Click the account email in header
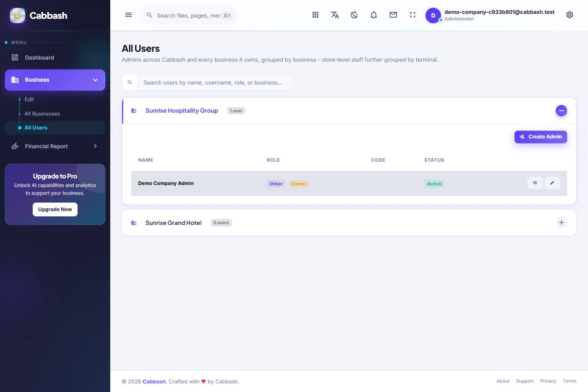 (499, 12)
